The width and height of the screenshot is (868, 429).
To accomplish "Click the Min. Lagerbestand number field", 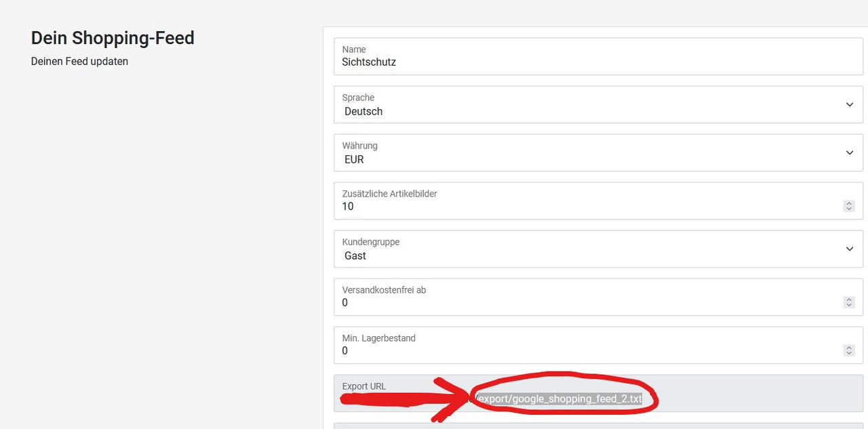I will click(x=598, y=345).
